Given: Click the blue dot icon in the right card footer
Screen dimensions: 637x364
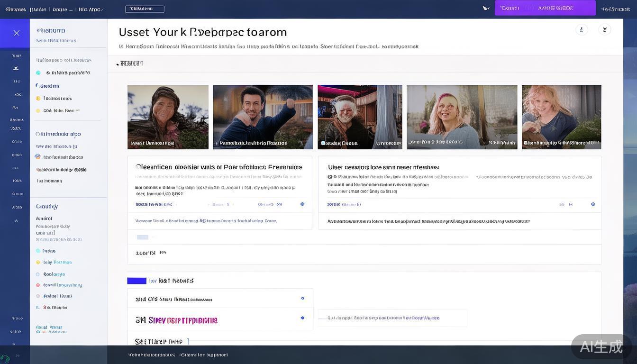Looking at the screenshot, I should pos(593,204).
